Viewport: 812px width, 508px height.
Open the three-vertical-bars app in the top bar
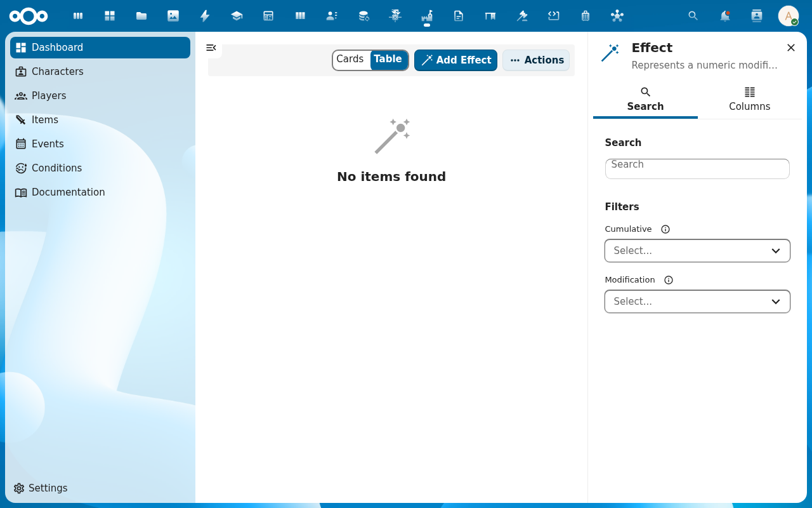[x=78, y=16]
